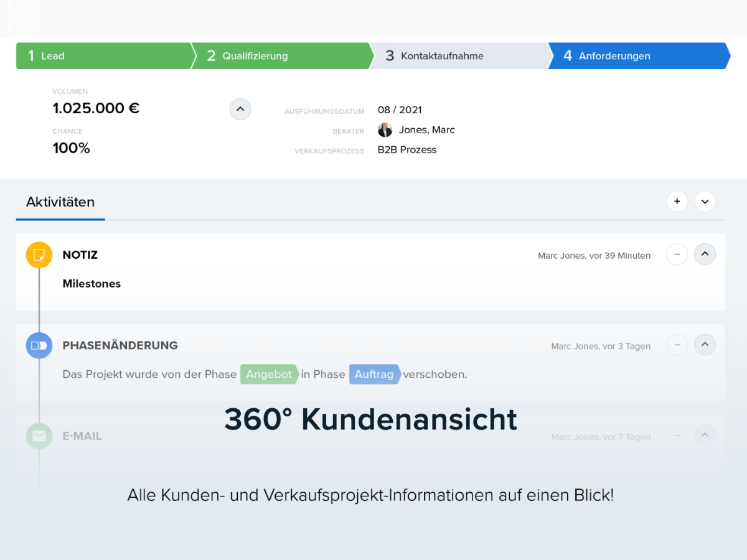
Task: Click the minus icon on the E-Mail entry
Action: (677, 436)
